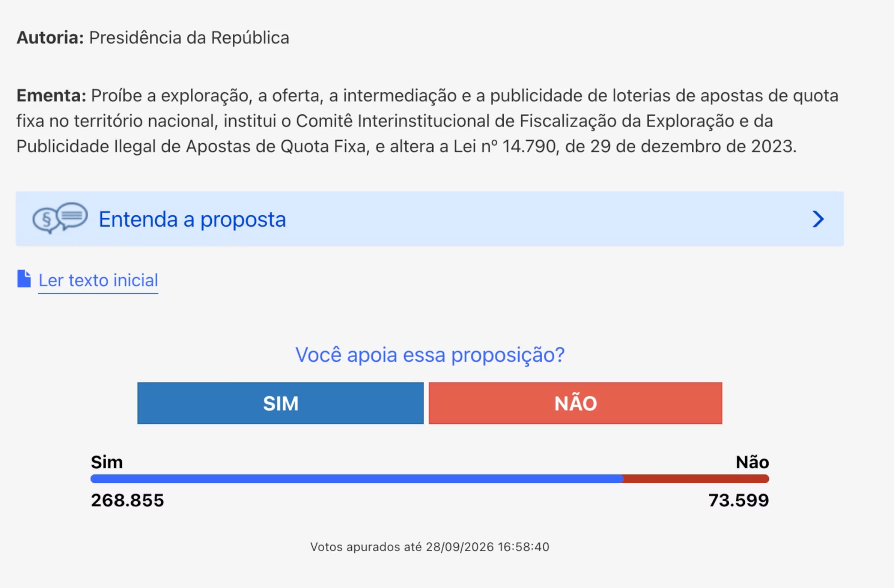Click the bold Ementa label

click(51, 96)
